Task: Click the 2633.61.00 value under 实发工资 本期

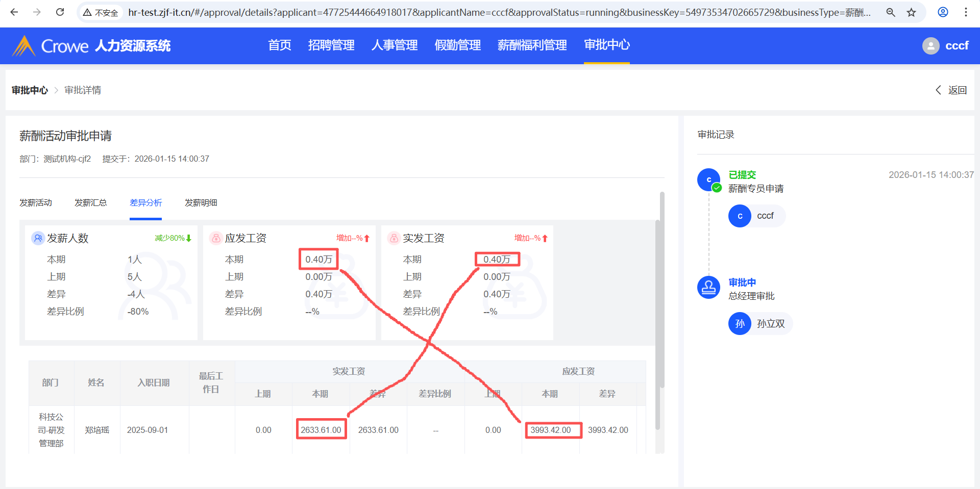Action: tap(321, 430)
